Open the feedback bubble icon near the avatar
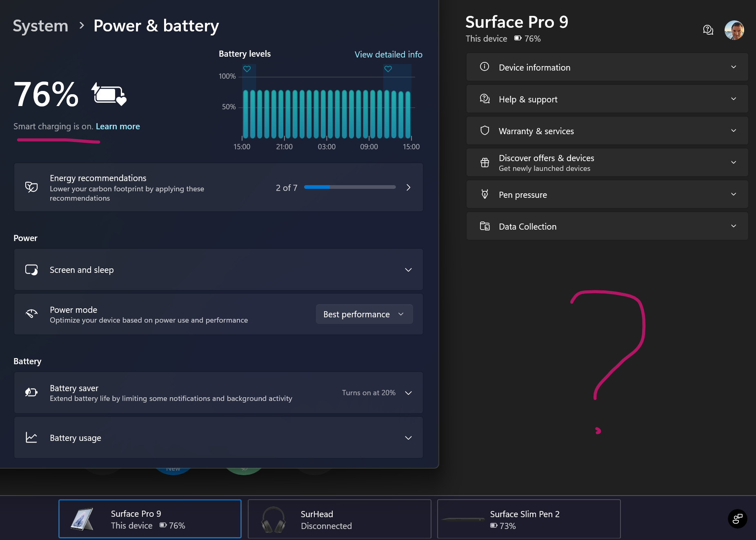The image size is (756, 540). (708, 30)
